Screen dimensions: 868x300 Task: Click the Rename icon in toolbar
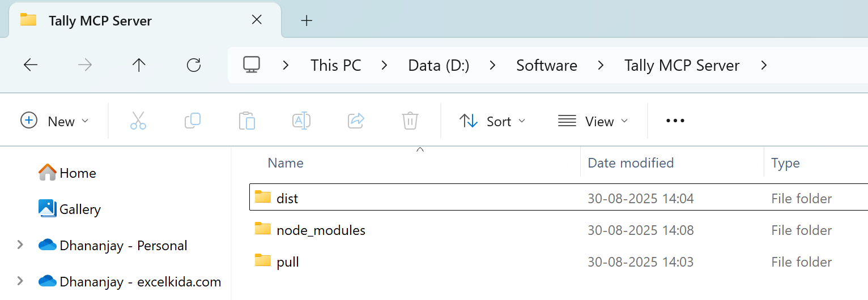(301, 121)
